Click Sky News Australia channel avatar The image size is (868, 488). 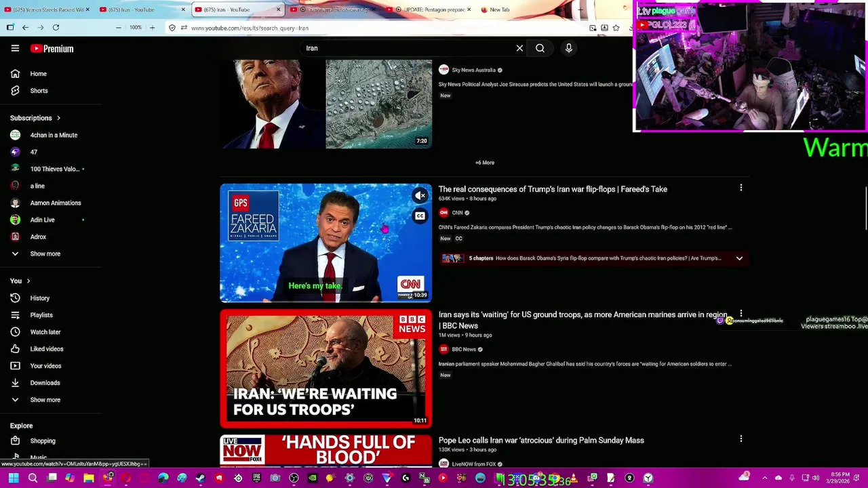(x=443, y=70)
